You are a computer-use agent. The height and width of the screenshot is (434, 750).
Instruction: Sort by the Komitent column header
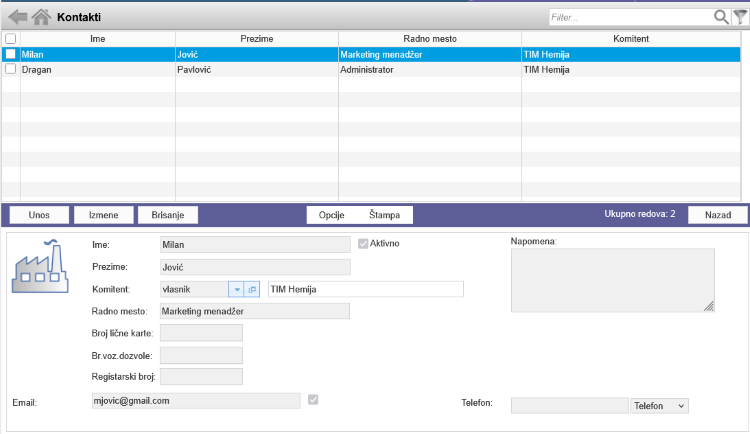pos(631,39)
